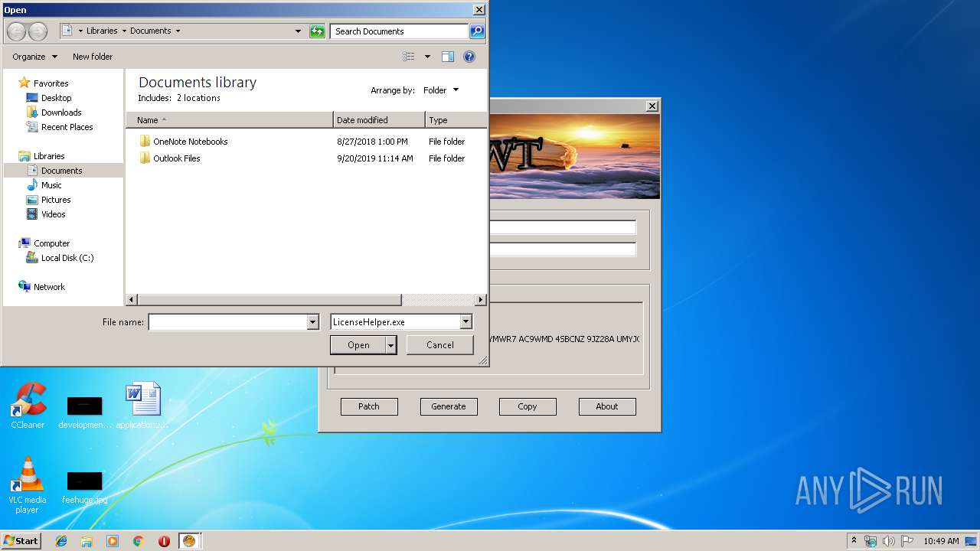
Task: Open Downloads in Favorites
Action: 61,112
